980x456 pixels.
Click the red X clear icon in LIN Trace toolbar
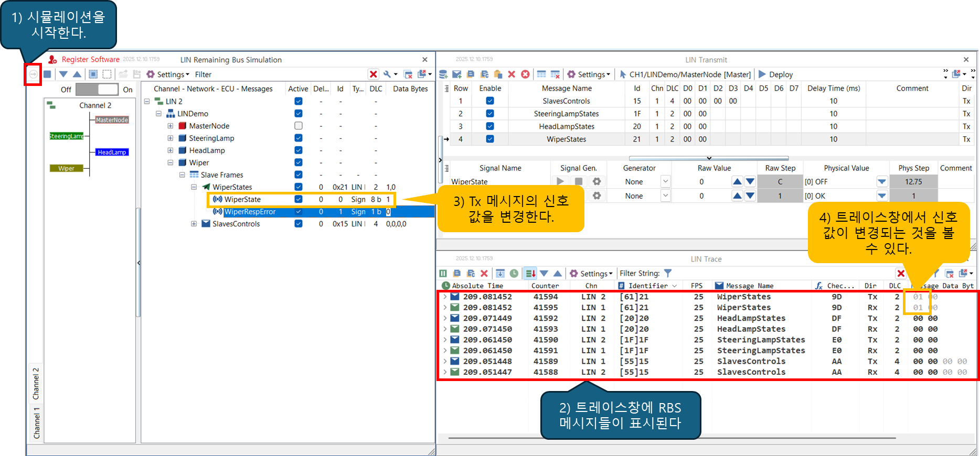484,274
